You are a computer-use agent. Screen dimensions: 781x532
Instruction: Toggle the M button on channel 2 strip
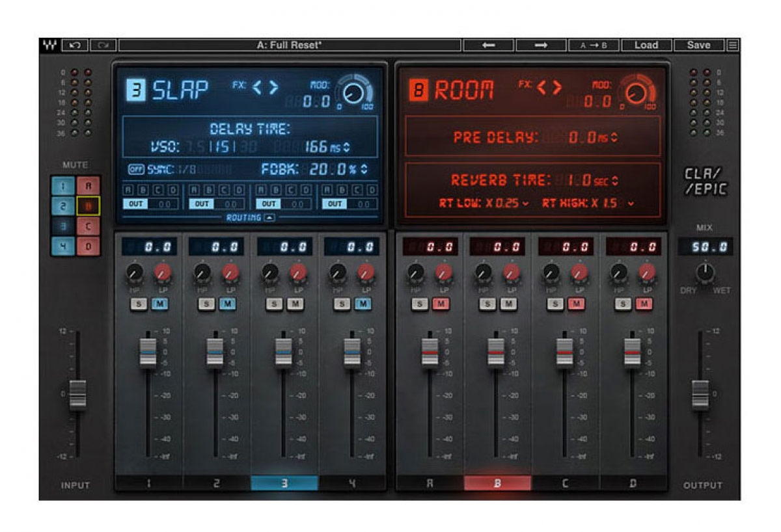(228, 304)
